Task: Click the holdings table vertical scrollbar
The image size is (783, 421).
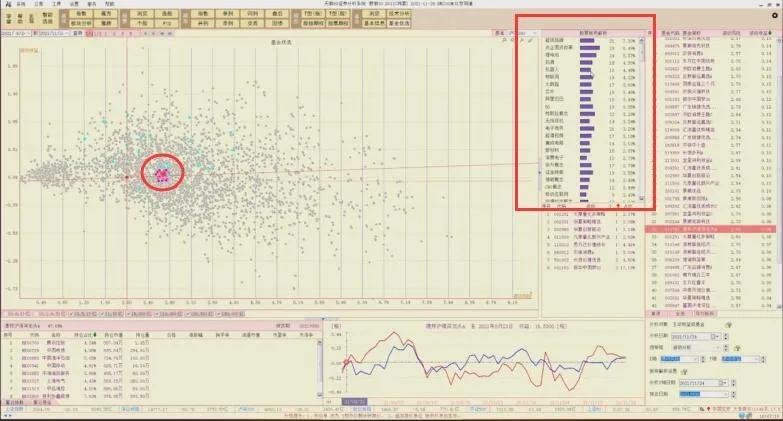Action: click(320, 369)
